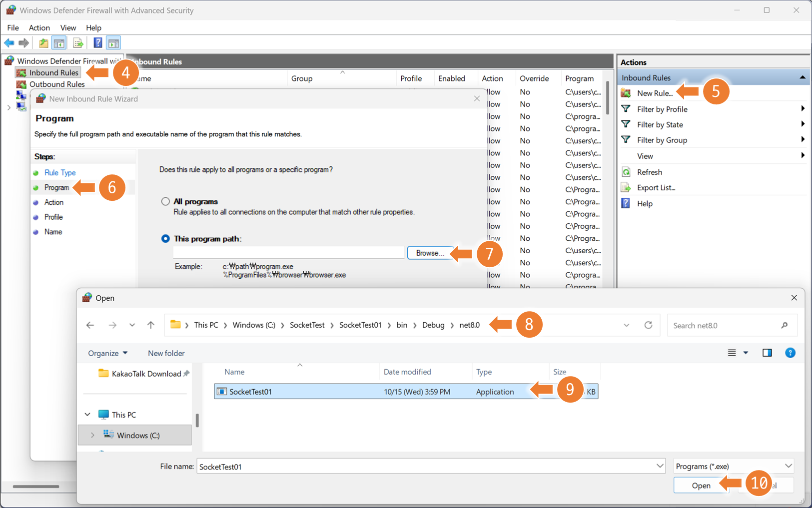Collapse the Inbound Rules actions section
The width and height of the screenshot is (812, 508).
802,77
